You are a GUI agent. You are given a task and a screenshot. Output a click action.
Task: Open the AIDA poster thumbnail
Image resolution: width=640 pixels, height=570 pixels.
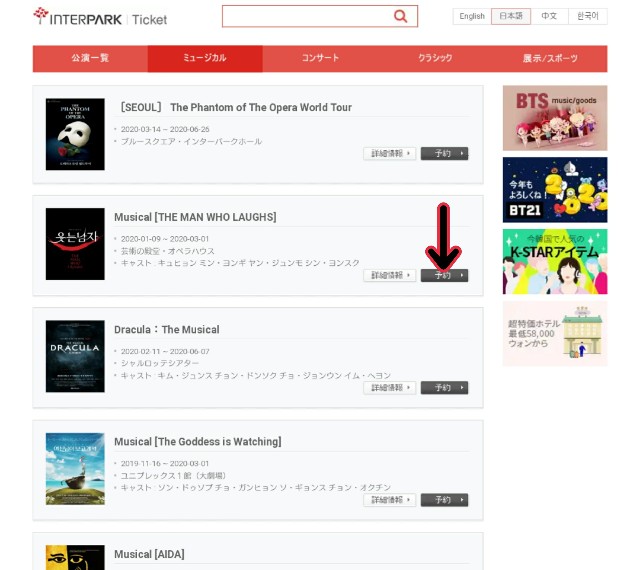click(75, 557)
